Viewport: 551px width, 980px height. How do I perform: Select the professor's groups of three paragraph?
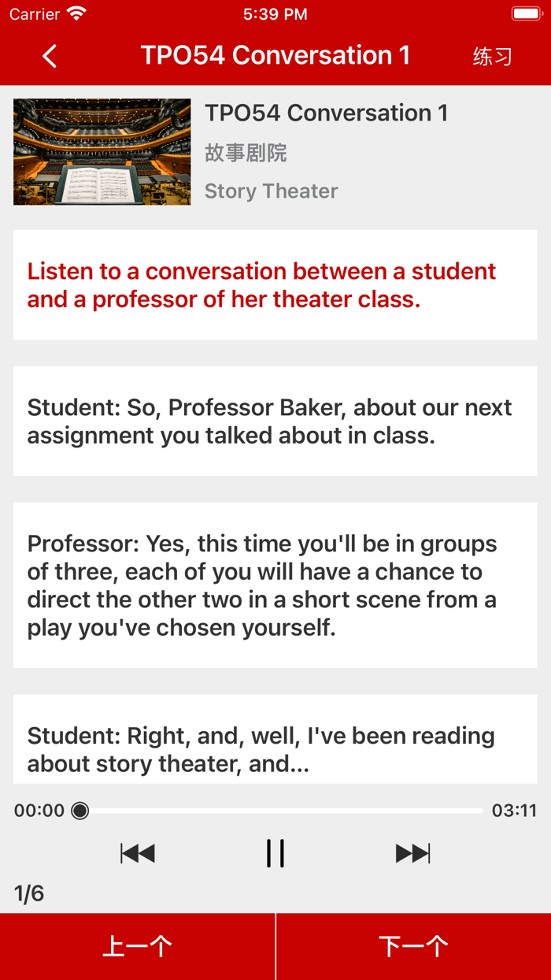point(262,585)
